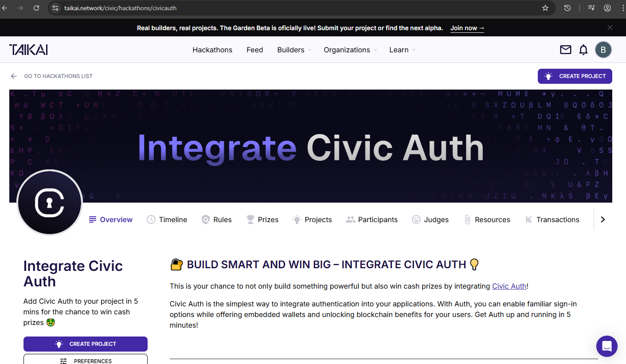Image resolution: width=626 pixels, height=364 pixels.
Task: Switch to the Resources tab
Action: click(x=487, y=219)
